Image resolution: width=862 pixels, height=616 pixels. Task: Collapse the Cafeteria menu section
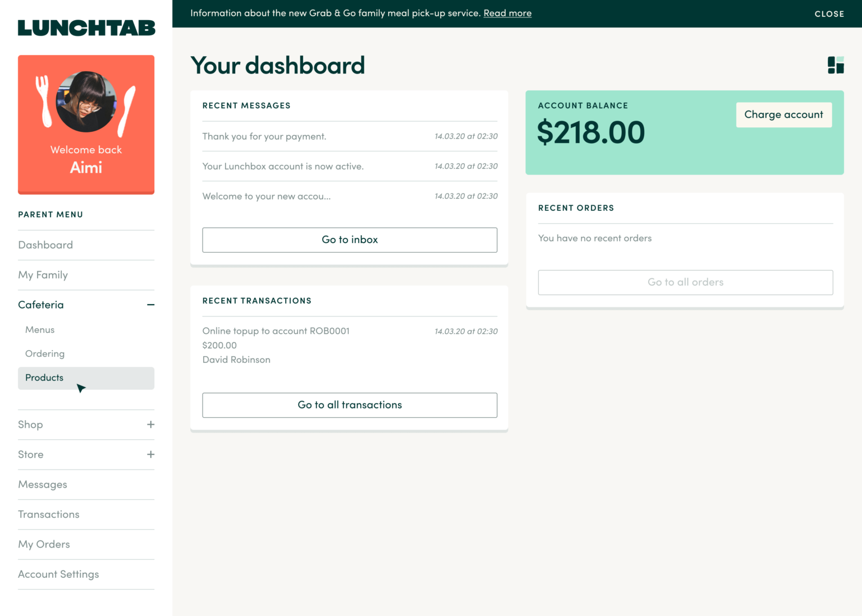150,305
